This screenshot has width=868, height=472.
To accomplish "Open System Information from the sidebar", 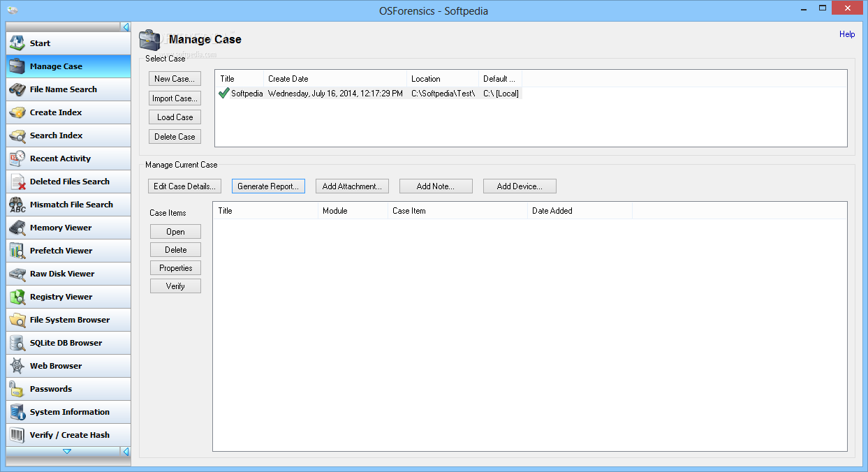I will (68, 412).
